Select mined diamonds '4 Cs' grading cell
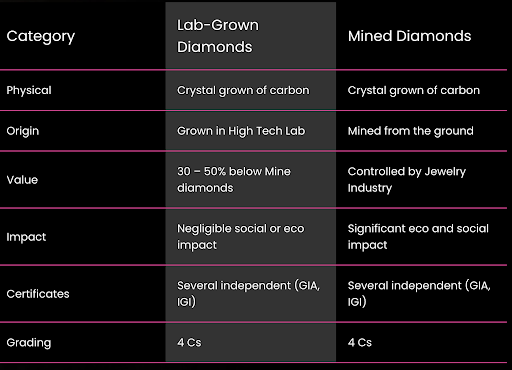This screenshot has height=370, width=512. pos(360,343)
